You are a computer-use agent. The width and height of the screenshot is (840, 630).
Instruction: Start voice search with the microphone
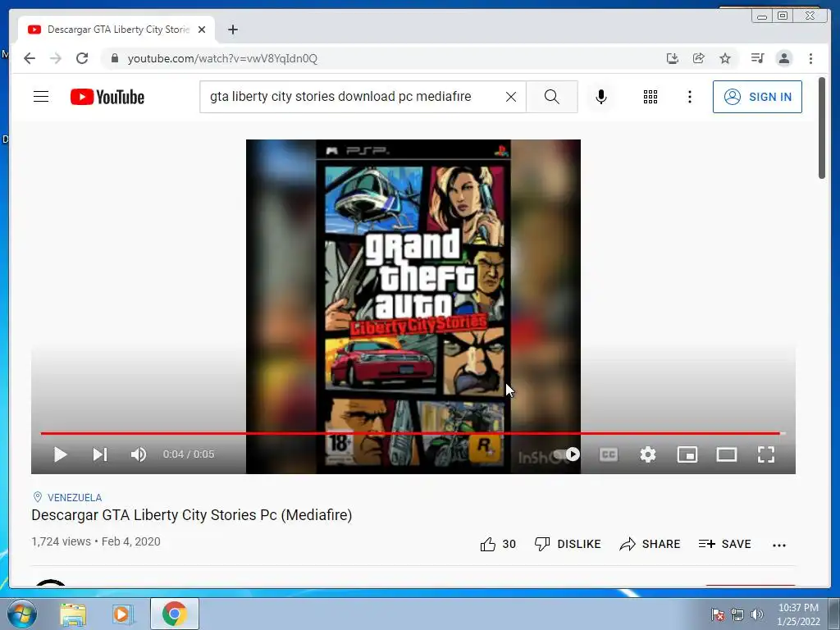pyautogui.click(x=601, y=97)
